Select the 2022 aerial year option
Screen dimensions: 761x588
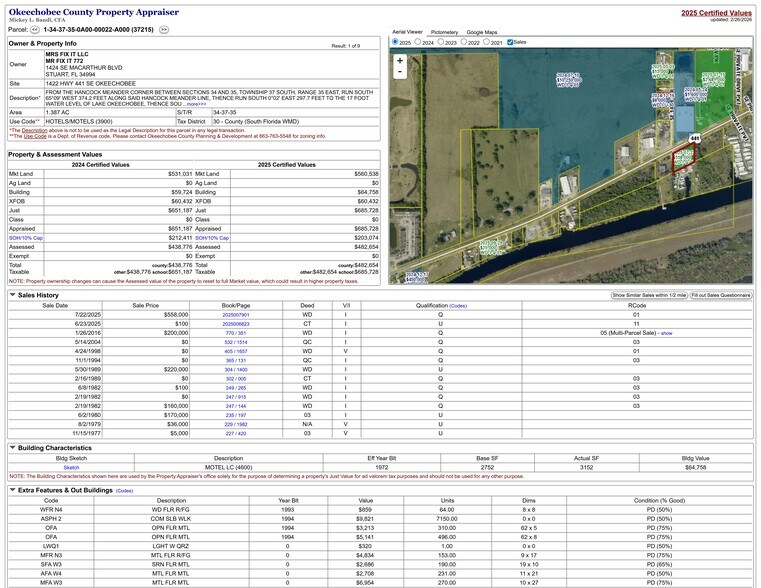point(465,43)
